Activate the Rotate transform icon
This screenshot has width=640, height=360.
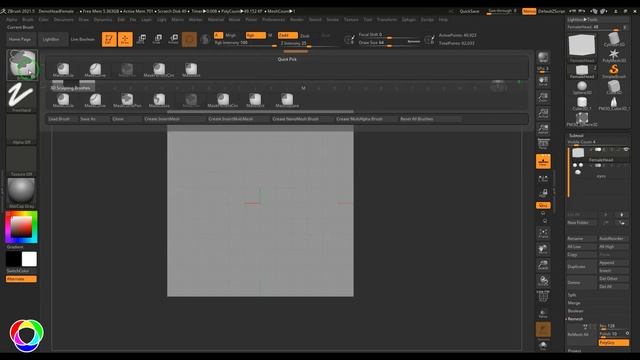click(x=173, y=39)
